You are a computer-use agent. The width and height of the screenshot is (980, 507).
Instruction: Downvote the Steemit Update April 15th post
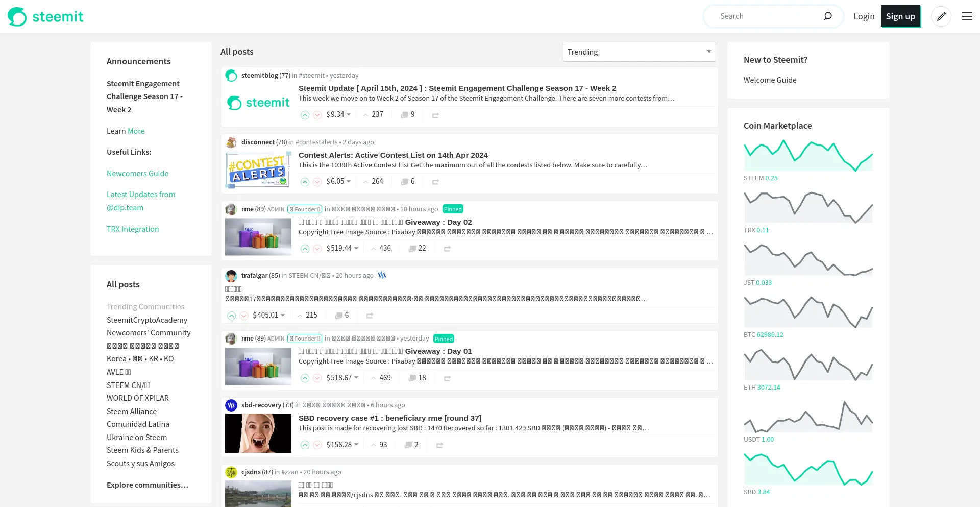tap(317, 115)
